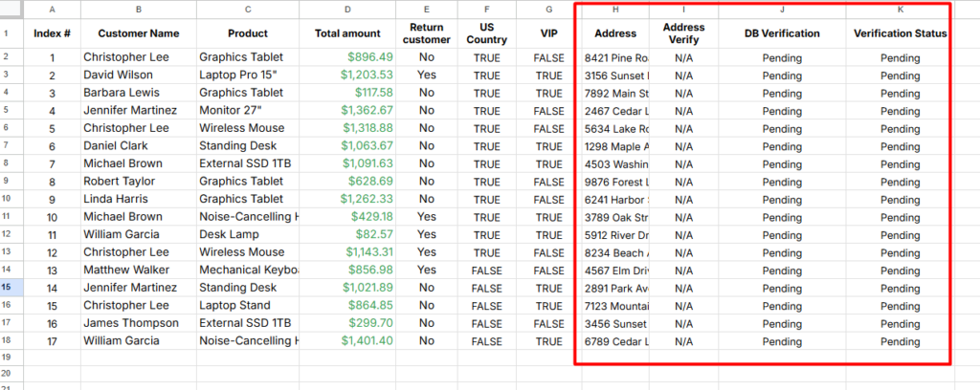Select the "Verification Status" header cell
The height and width of the screenshot is (390, 980).
(x=900, y=33)
